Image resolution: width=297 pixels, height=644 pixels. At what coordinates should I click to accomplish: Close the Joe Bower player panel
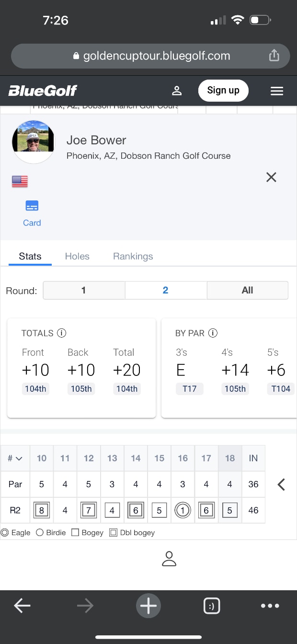271,177
